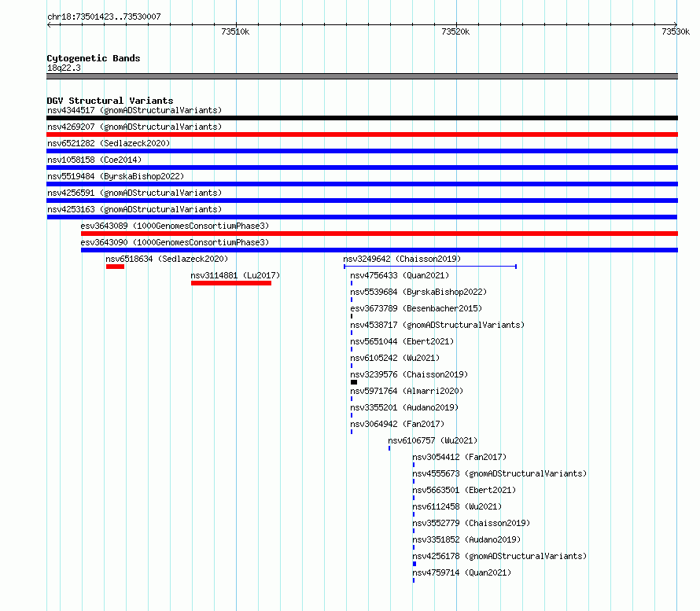The width and height of the screenshot is (700, 611).
Task: Open nsv6106757 (Wu2021) label
Action: [x=433, y=440]
